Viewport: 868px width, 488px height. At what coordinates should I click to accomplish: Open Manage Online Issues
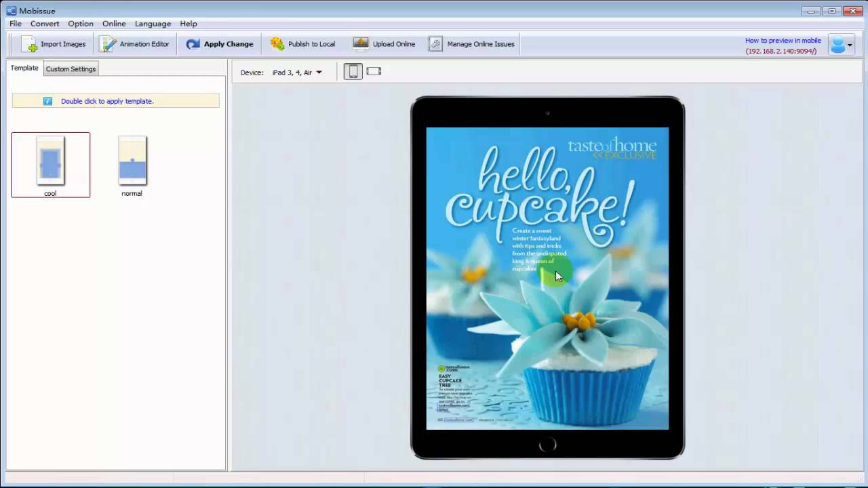[x=471, y=44]
